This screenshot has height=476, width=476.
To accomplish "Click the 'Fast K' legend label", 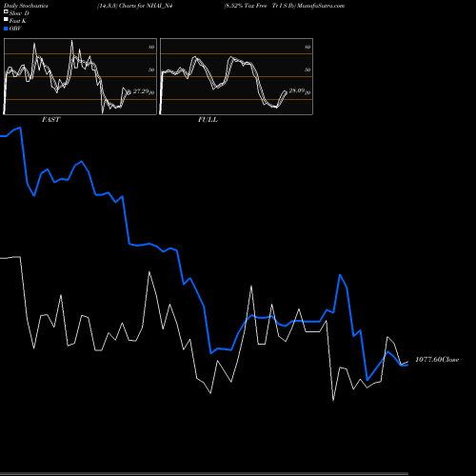I will [17, 21].
